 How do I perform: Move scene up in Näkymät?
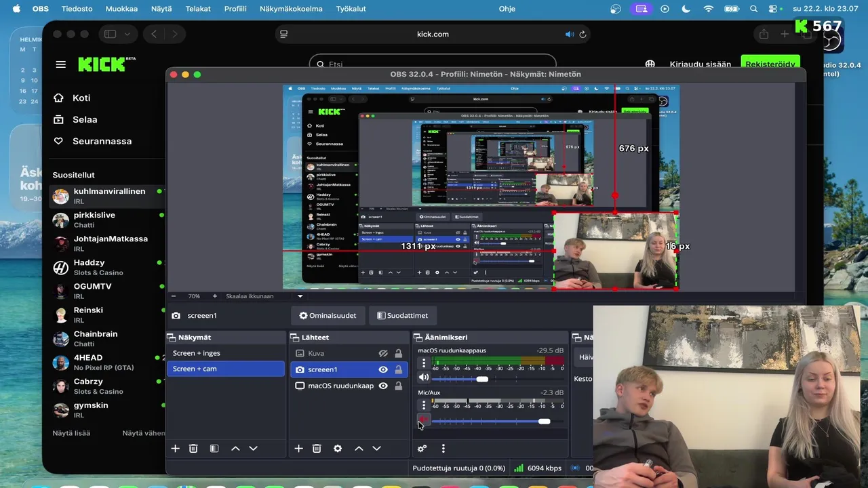(x=235, y=449)
